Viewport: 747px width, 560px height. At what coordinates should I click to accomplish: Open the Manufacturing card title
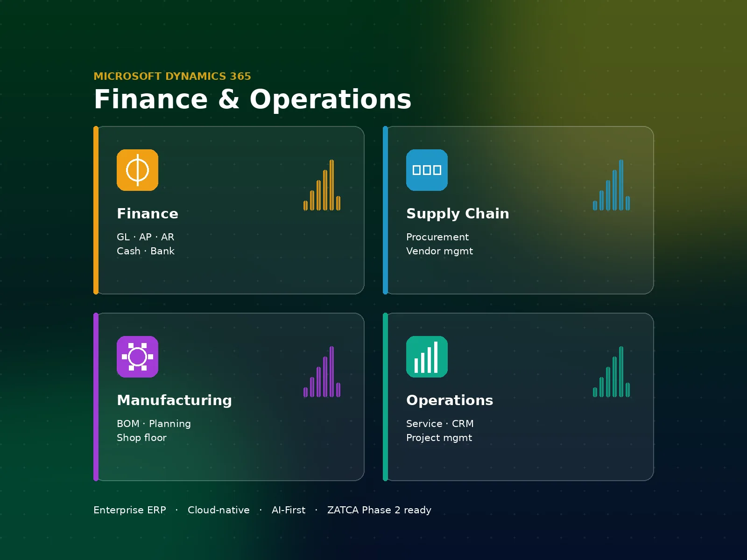(174, 400)
